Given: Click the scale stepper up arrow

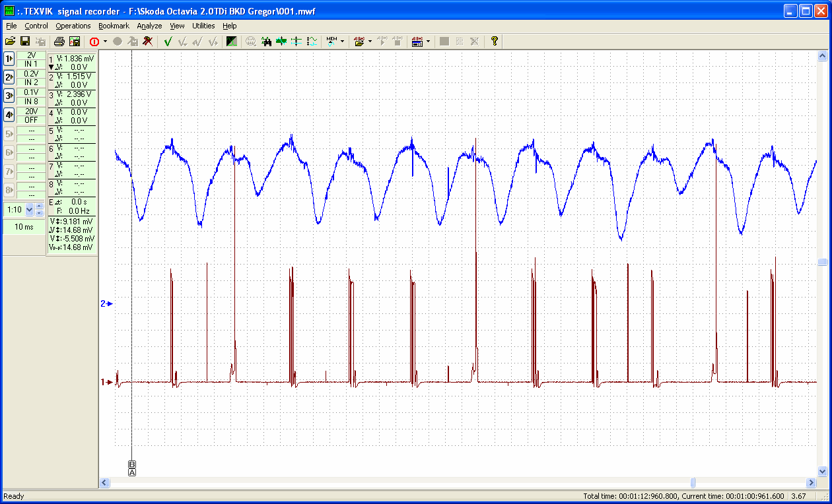Looking at the screenshot, I should (40, 207).
